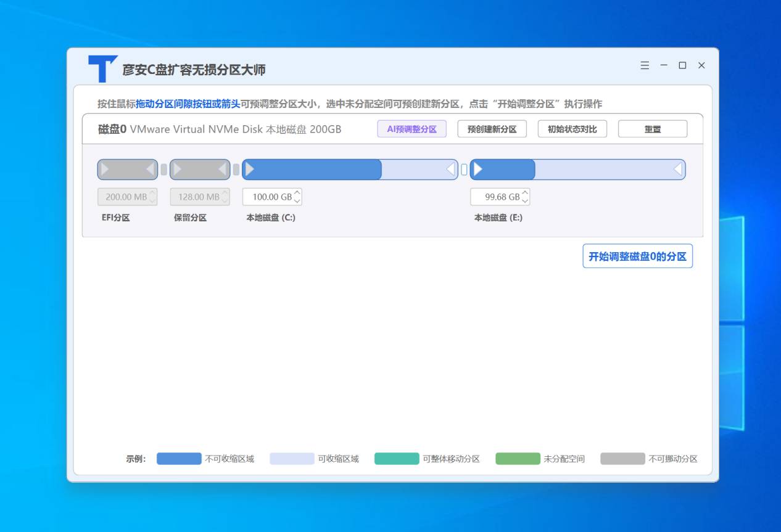Click the gap button between C: and E: partitions
This screenshot has width=781, height=532.
click(464, 170)
